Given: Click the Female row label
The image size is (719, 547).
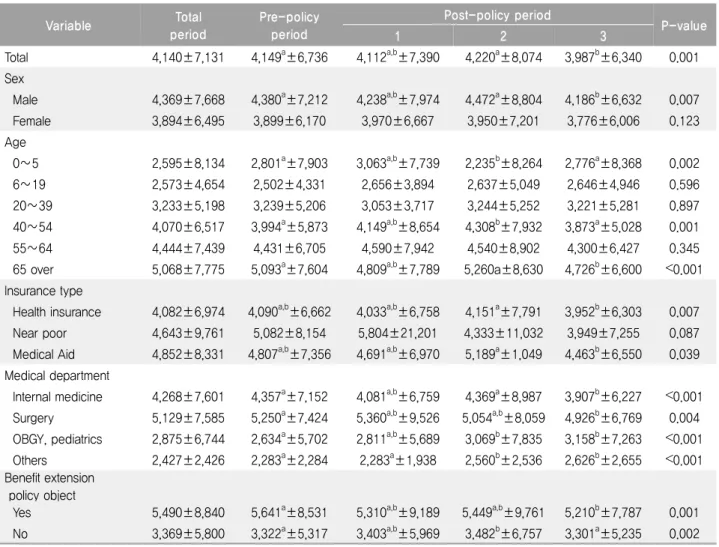Looking at the screenshot, I should click(x=32, y=121).
